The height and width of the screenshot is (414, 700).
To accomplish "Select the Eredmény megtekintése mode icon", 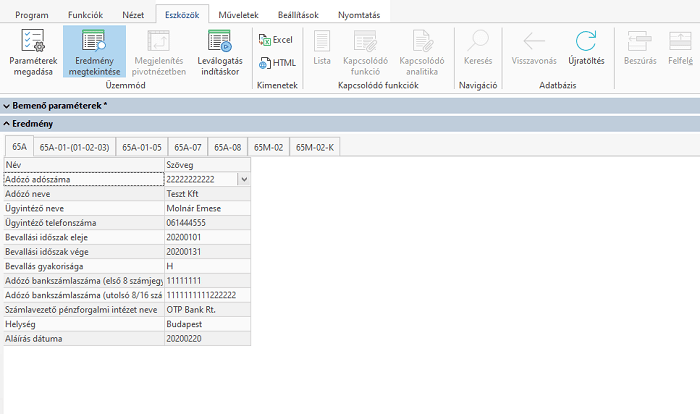I will coord(94,42).
